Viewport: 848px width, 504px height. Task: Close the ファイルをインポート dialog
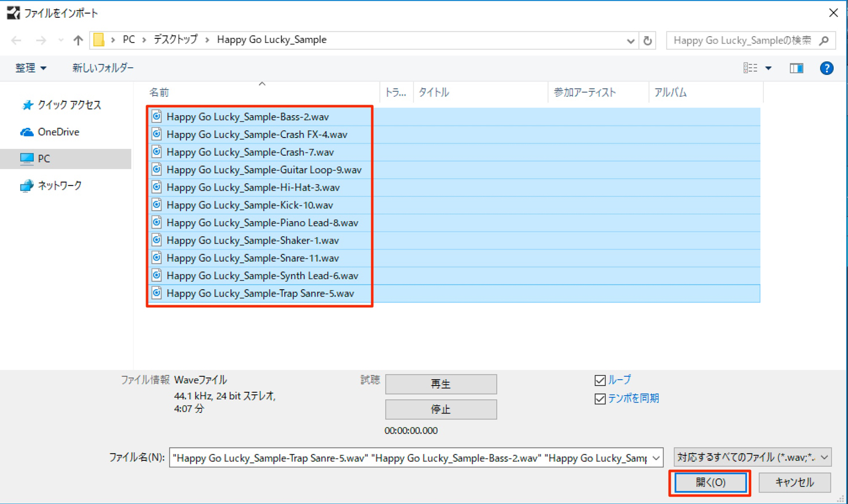point(833,13)
